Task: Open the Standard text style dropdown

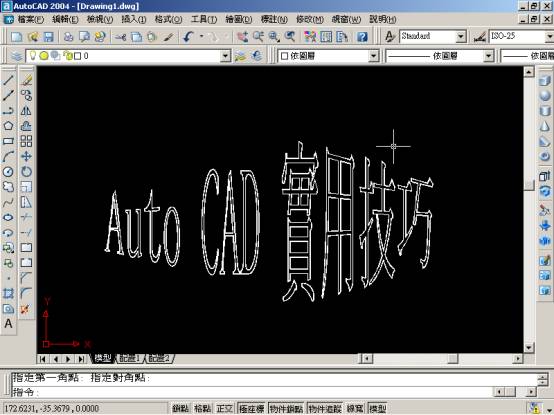Action: (x=460, y=36)
